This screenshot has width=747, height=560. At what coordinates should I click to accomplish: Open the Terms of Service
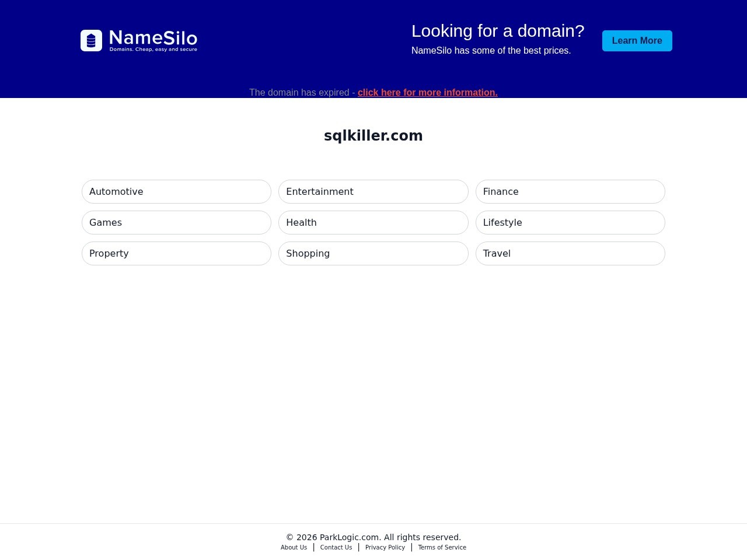point(442,547)
